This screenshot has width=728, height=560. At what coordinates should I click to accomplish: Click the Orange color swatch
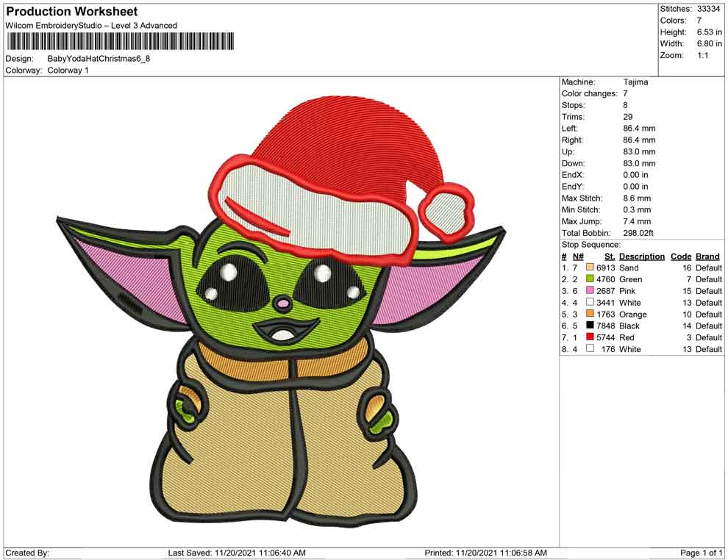(590, 314)
